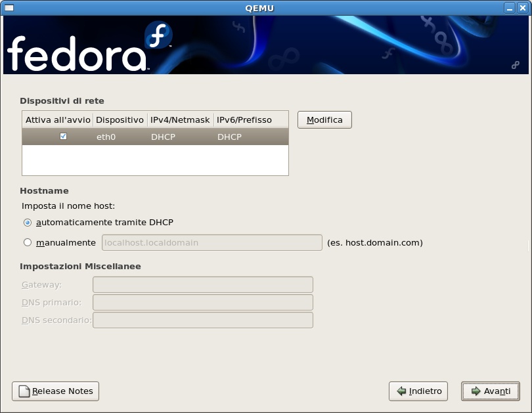Open the QEMU window menu icon
Screen dimensions: 532x413
coord(9,8)
